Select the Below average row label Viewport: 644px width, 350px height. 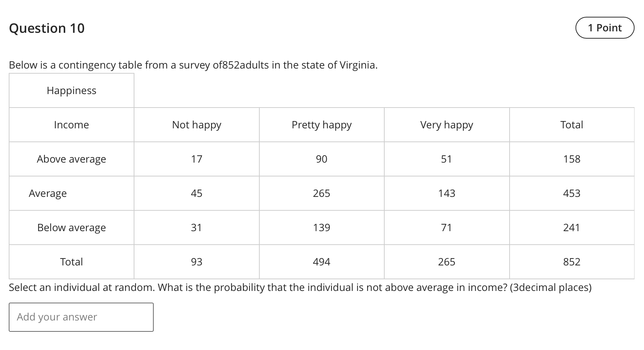(71, 227)
